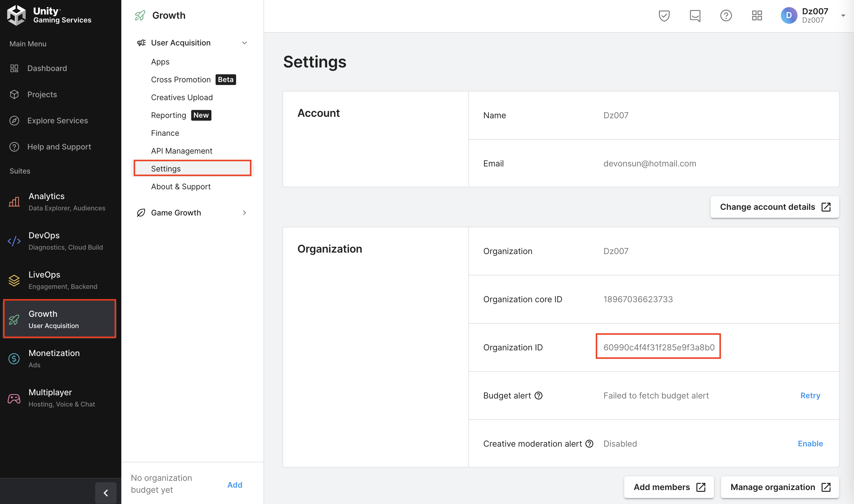854x504 pixels.
Task: Click Add organization budget link
Action: (235, 485)
